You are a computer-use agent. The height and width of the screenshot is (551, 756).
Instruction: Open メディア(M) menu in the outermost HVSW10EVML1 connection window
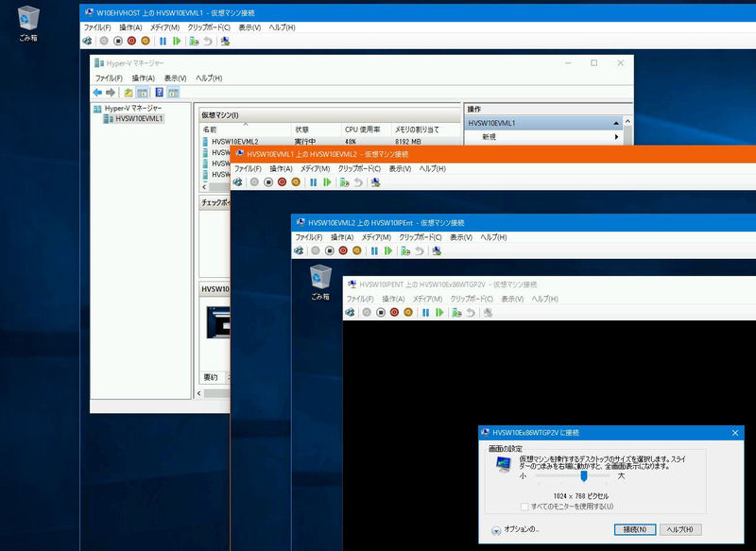(x=164, y=27)
